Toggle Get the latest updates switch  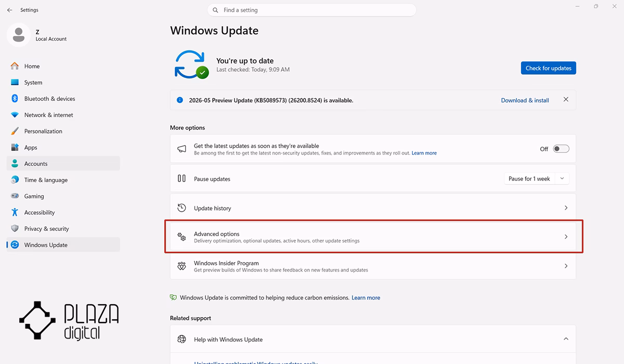click(561, 149)
